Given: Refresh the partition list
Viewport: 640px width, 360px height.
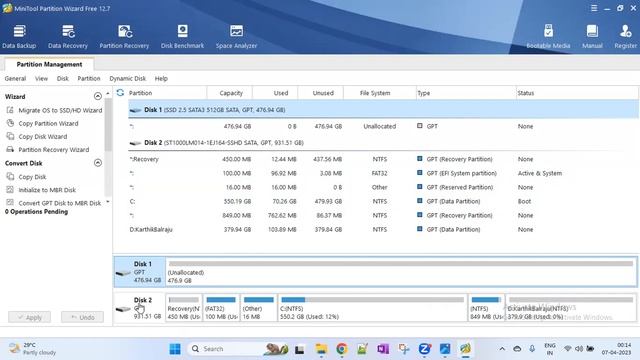Looking at the screenshot, I should point(120,93).
